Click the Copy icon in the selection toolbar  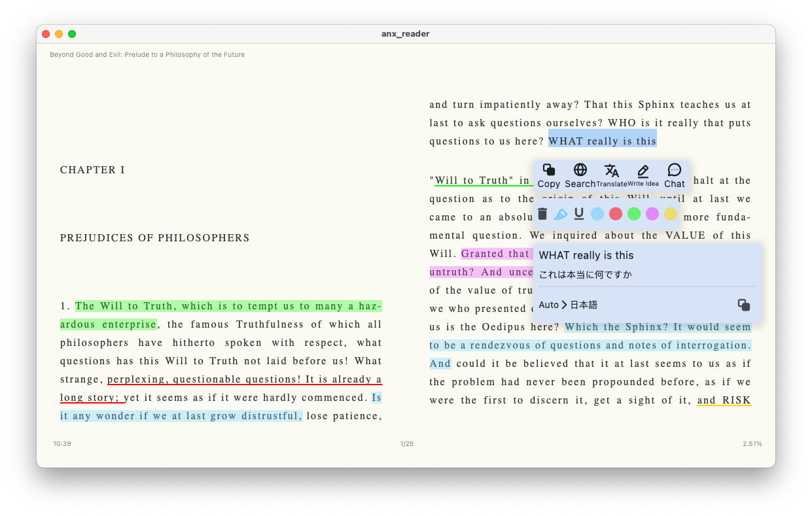(x=549, y=174)
